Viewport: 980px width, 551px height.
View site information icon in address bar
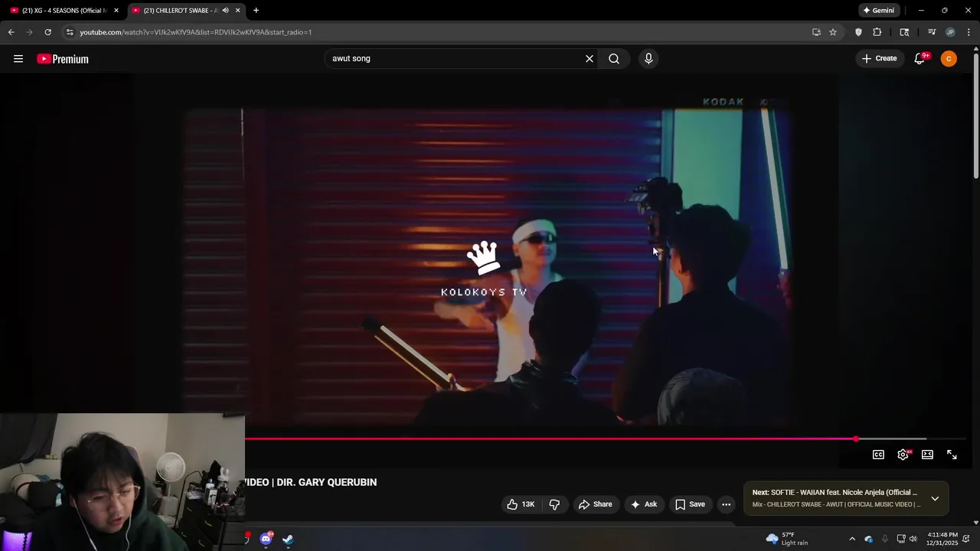tap(70, 32)
